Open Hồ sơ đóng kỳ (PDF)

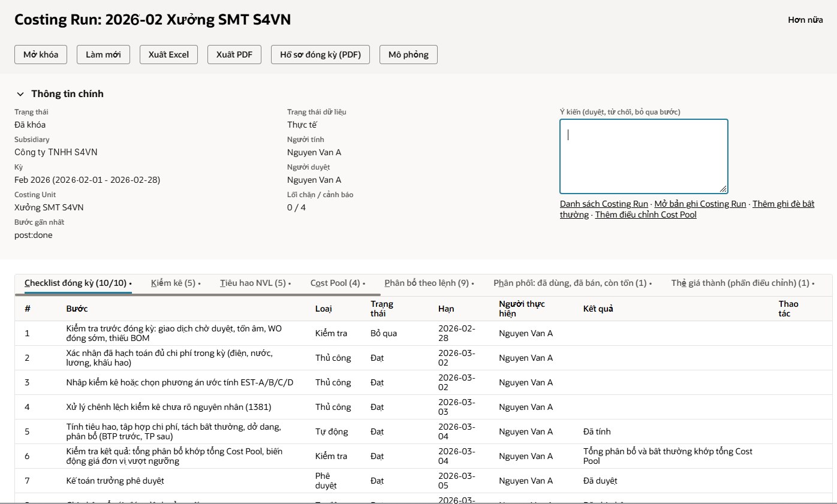[320, 55]
